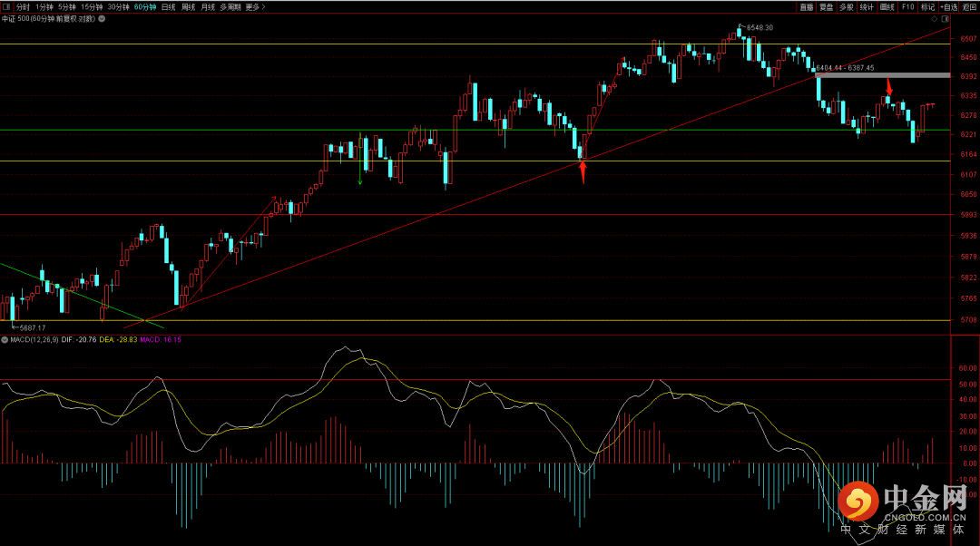Open the MACD indicator settings circle icon
The image size is (980, 546).
click(5, 340)
